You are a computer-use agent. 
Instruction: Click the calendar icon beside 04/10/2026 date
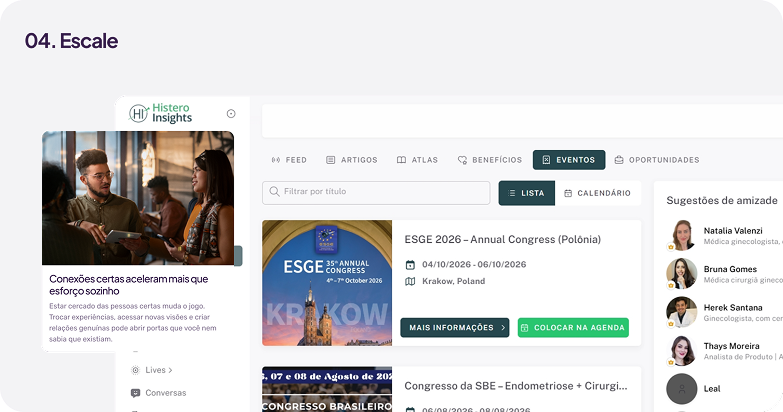coord(410,265)
